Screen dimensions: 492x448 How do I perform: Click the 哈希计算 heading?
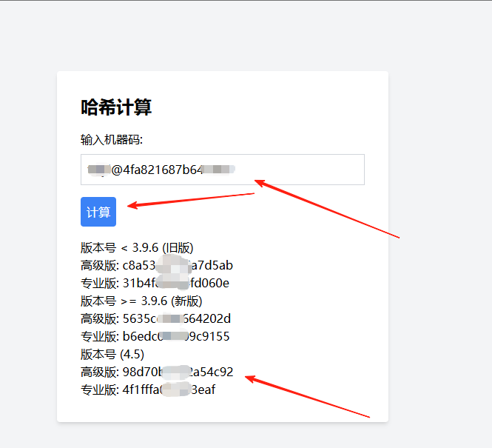tap(116, 107)
